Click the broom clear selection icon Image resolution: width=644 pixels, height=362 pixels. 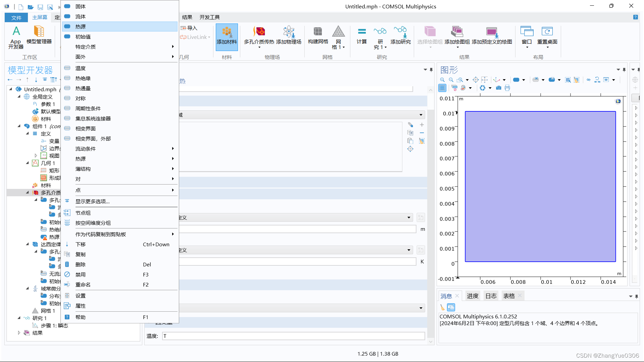[x=577, y=80]
